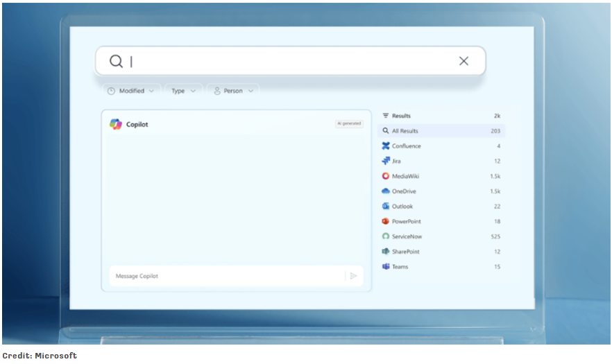Click the 203 count for All Results

coord(495,131)
